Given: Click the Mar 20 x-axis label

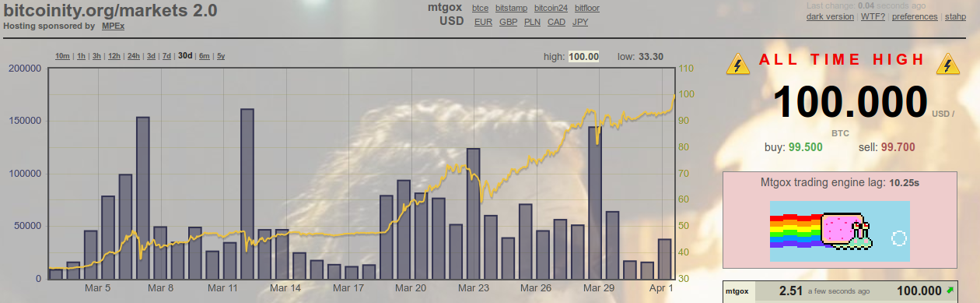Looking at the screenshot, I should (x=410, y=287).
